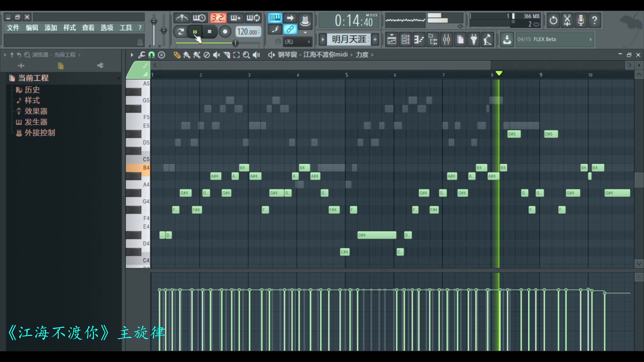Viewport: 644px width, 362px height.
Task: Select the zoom magnifier tool
Action: (x=246, y=55)
